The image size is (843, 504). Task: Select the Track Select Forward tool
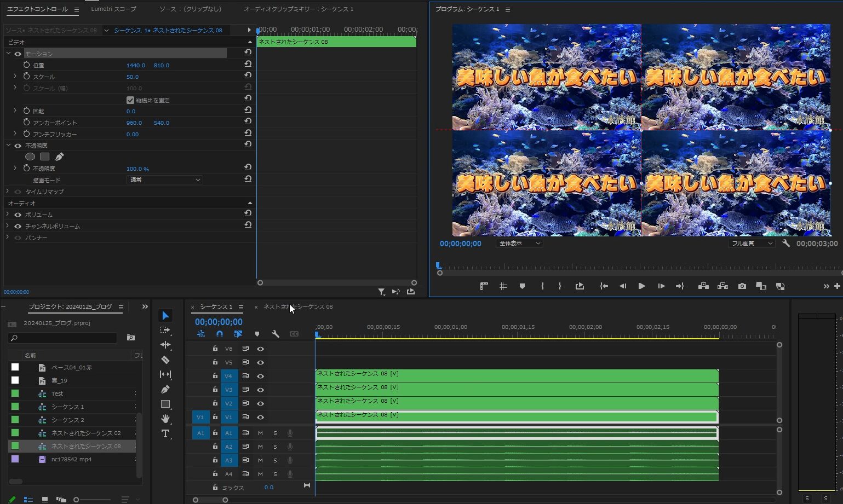coord(165,330)
